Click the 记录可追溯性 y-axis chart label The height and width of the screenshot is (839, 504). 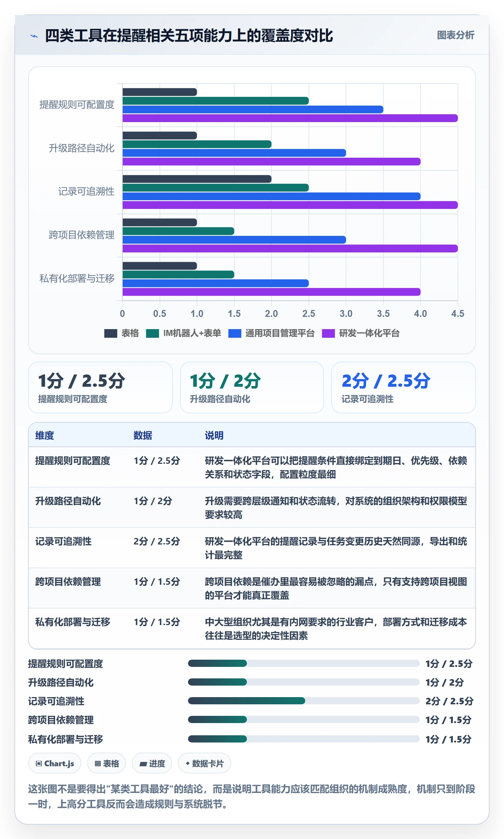pos(86,192)
